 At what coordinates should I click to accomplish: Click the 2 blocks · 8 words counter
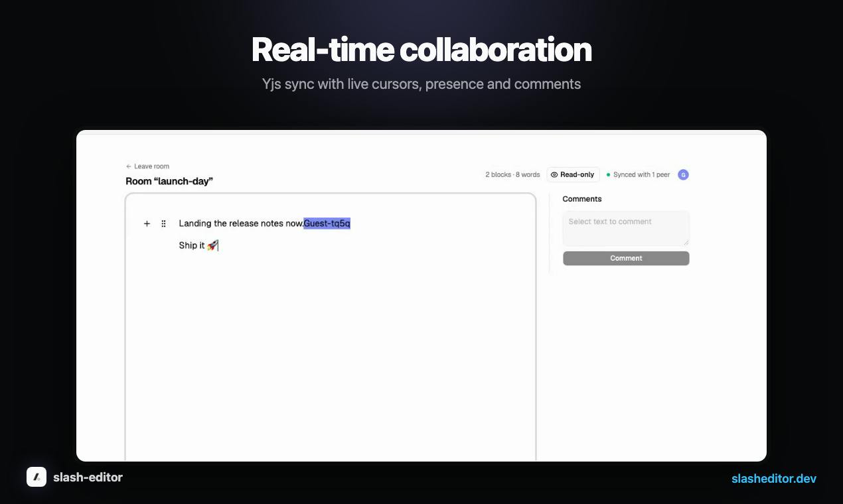point(512,174)
